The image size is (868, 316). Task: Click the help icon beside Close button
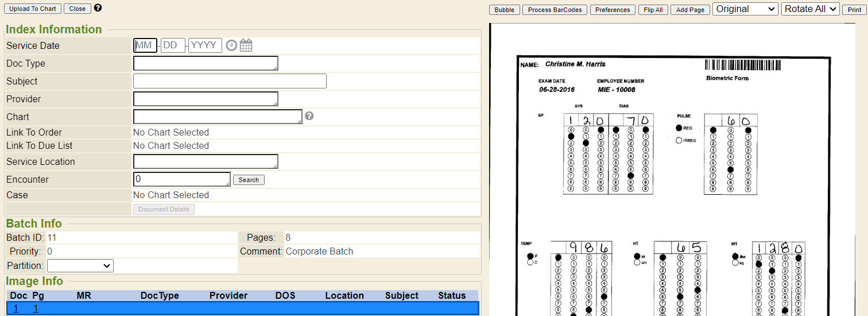[x=98, y=8]
